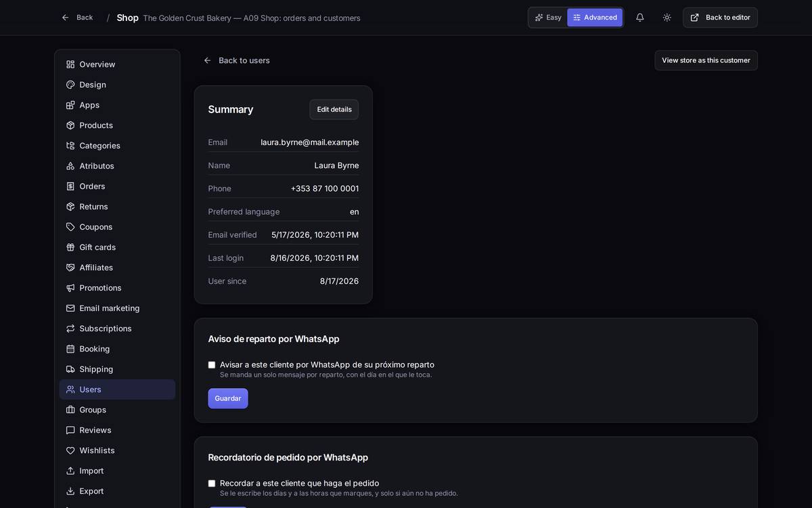Image resolution: width=812 pixels, height=508 pixels.
Task: Click Aviso de reparto por WhatsApp heading
Action: 273,339
